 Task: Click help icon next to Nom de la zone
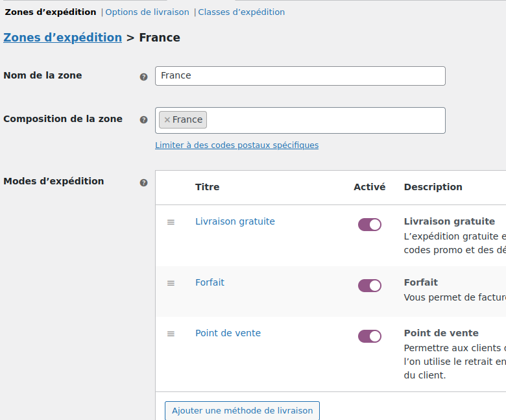(x=143, y=77)
